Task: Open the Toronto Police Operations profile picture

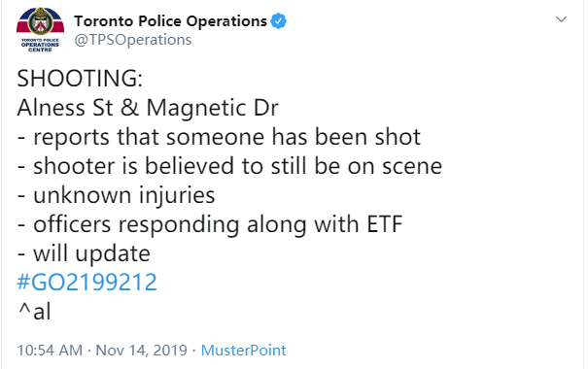Action: pos(40,30)
